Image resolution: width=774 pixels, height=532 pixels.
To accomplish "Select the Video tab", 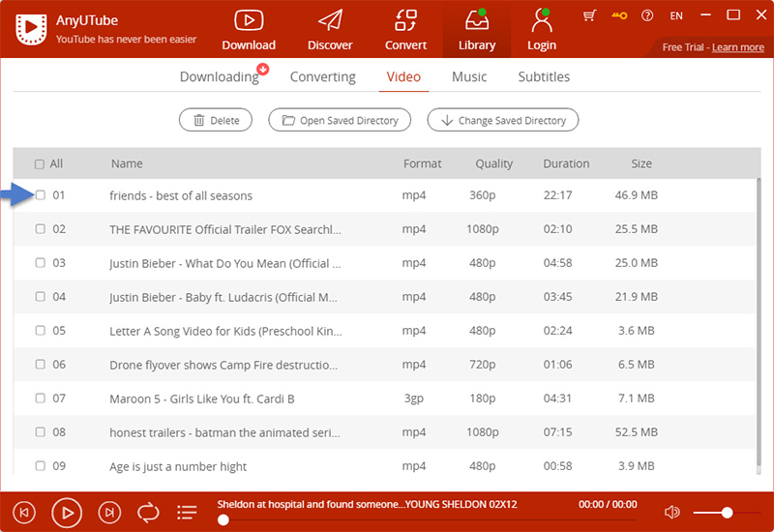I will pos(403,77).
